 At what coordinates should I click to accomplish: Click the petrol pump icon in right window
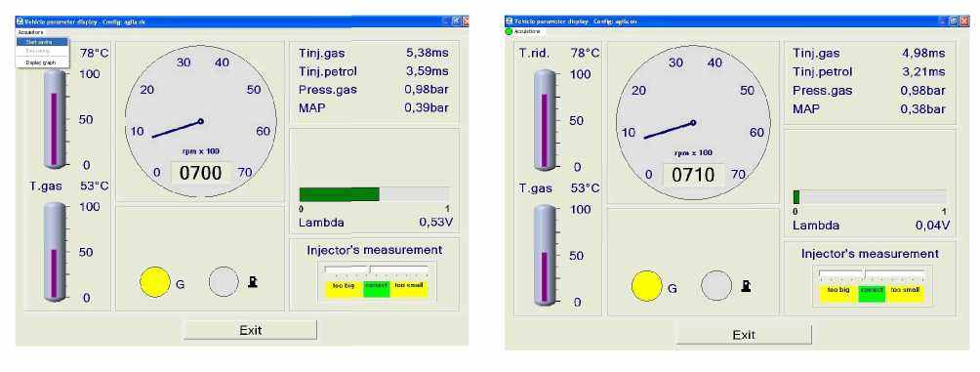click(x=746, y=286)
